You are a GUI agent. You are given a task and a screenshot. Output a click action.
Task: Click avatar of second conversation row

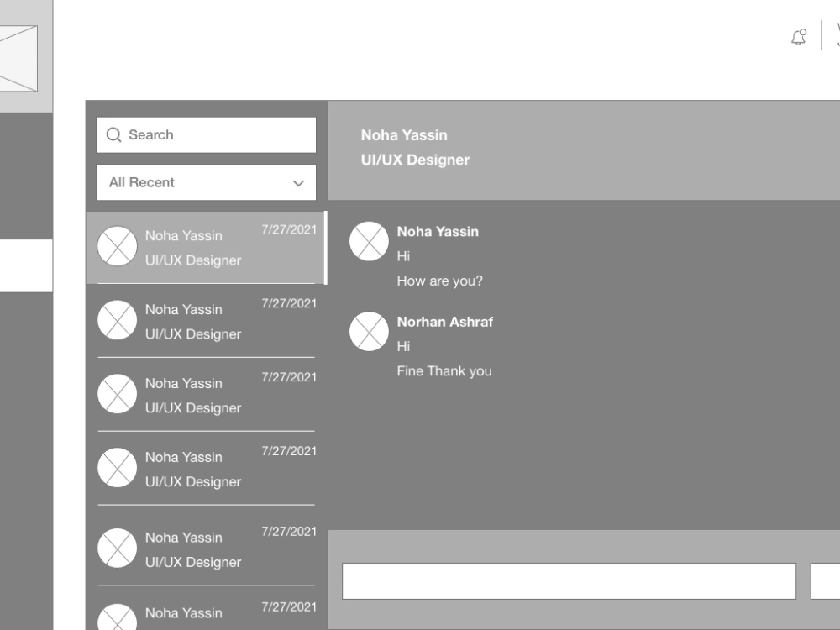click(118, 320)
